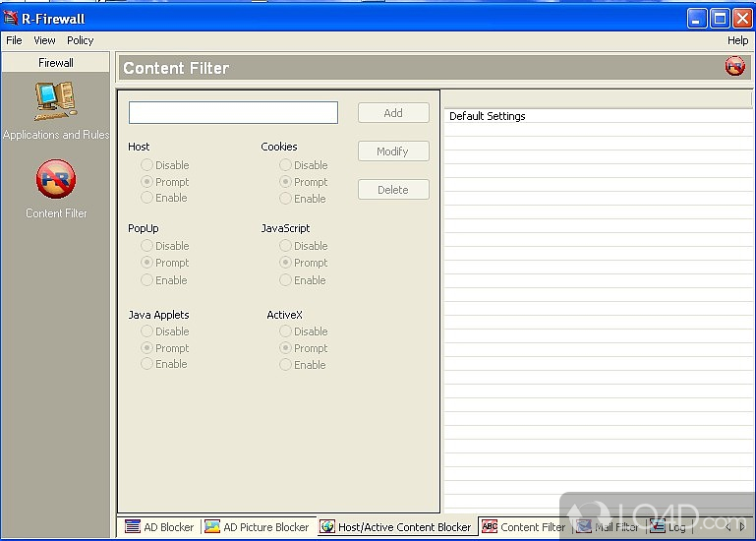
Task: Choose Enable under Cookies
Action: [286, 199]
